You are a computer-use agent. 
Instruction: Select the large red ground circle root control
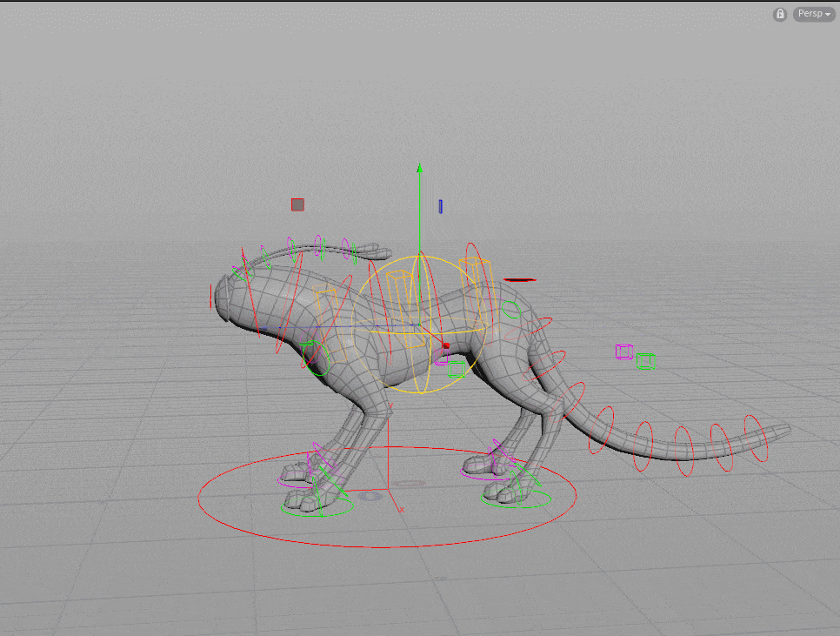(x=387, y=497)
